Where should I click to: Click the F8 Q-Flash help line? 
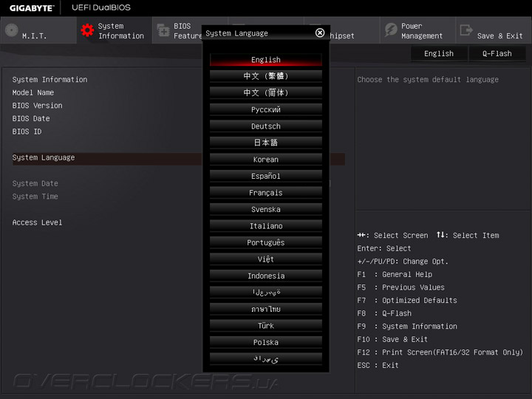click(384, 313)
